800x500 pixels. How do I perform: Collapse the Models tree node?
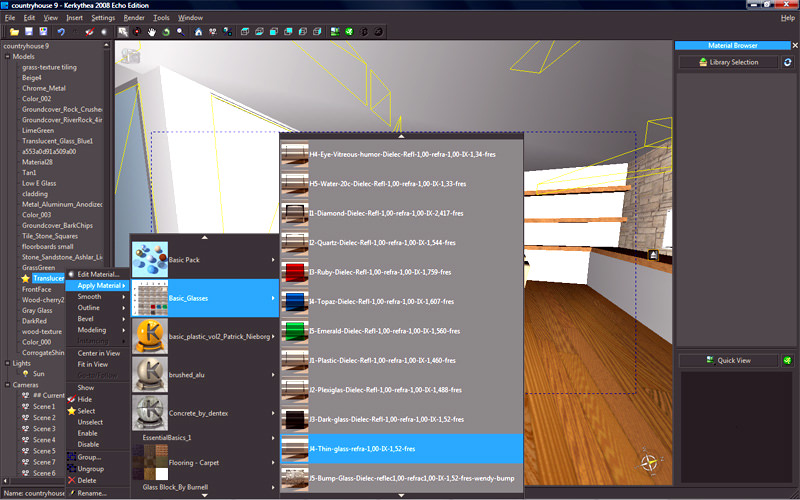tap(7, 57)
